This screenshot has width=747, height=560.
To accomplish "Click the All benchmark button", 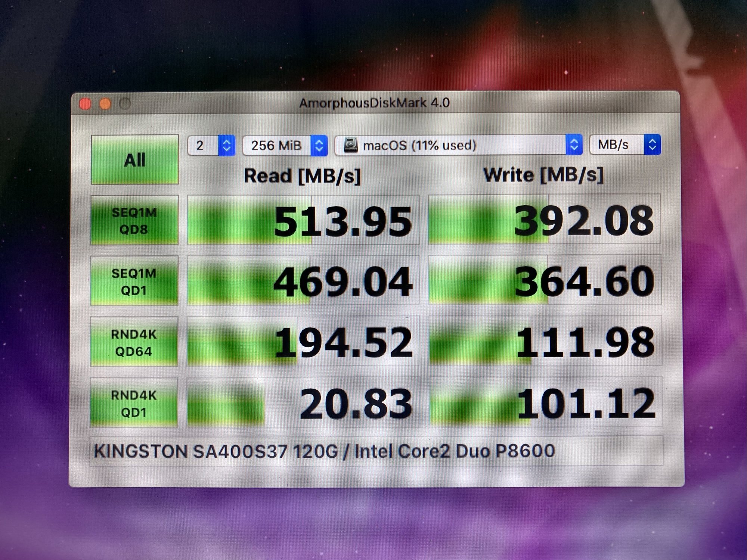I will [x=134, y=160].
